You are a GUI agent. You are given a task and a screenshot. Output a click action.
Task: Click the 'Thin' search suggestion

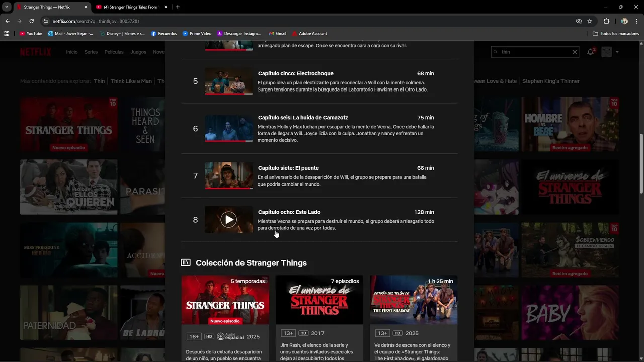coord(99,81)
